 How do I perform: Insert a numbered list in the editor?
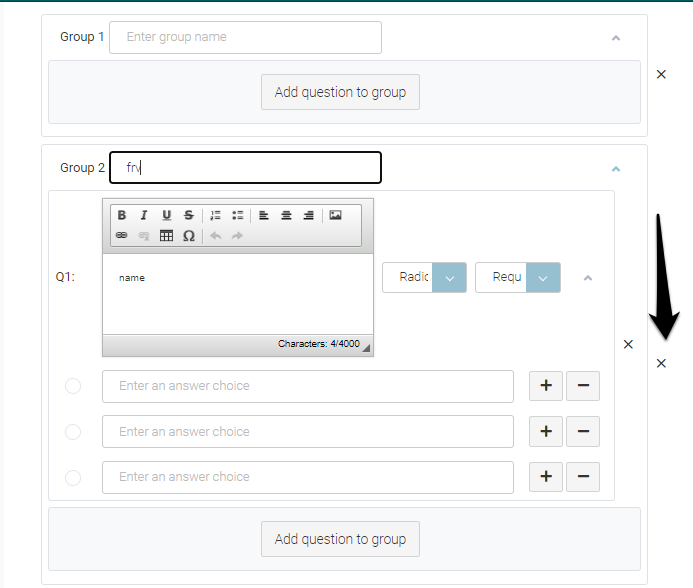pos(216,215)
